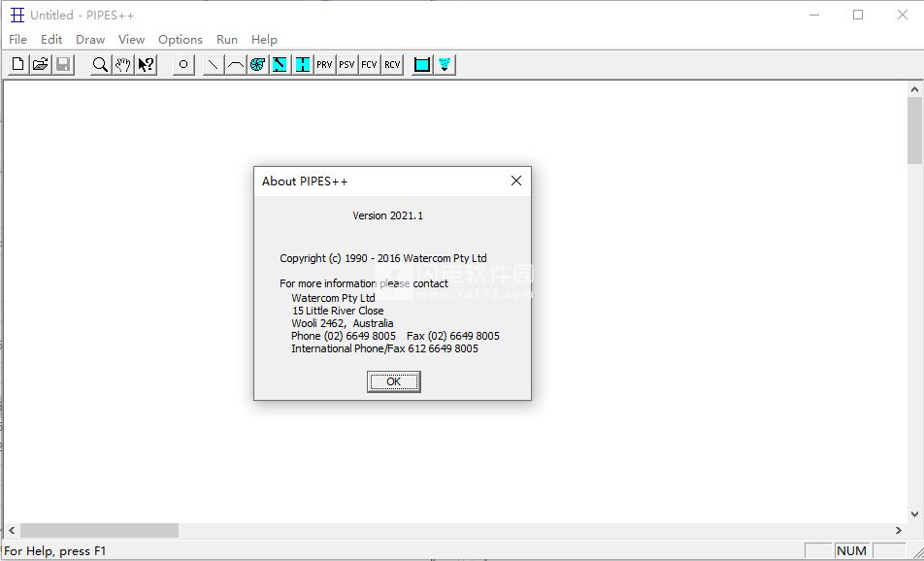Screen dimensions: 924x561
Task: Open the Edit menu
Action: tap(51, 40)
